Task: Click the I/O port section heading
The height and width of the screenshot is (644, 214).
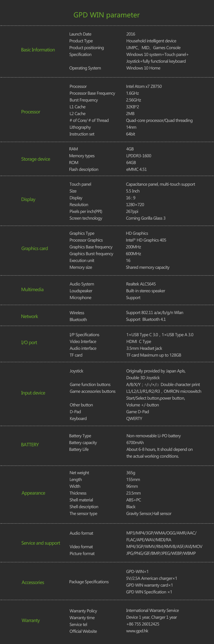Action: click(x=29, y=342)
